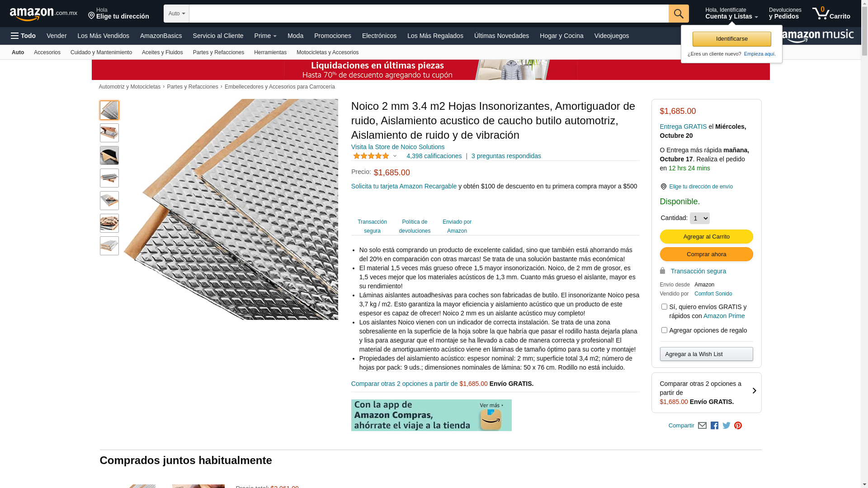Click Agregar al Carrito button
This screenshot has width=868, height=488.
click(x=706, y=237)
